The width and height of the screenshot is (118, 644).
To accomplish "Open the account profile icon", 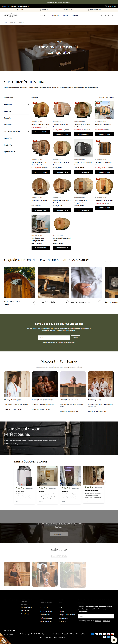I will coord(105,15).
